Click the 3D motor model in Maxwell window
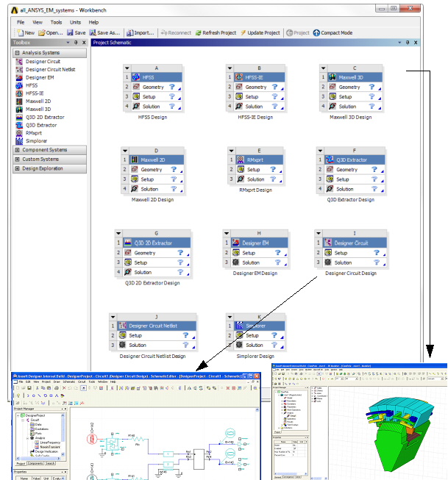 point(402,434)
